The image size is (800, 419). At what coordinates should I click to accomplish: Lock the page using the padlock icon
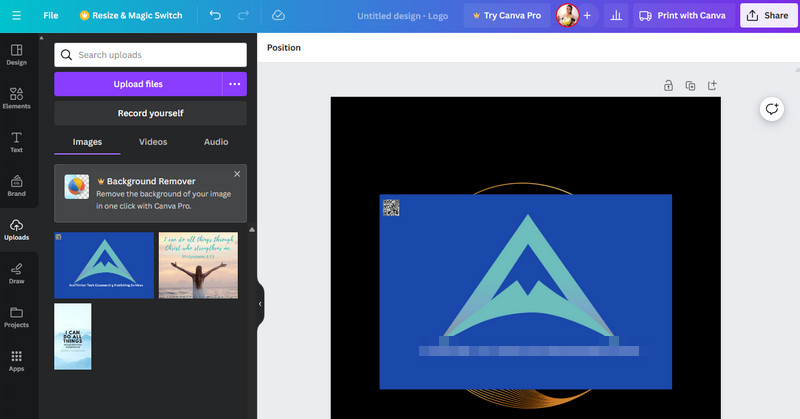tap(668, 86)
